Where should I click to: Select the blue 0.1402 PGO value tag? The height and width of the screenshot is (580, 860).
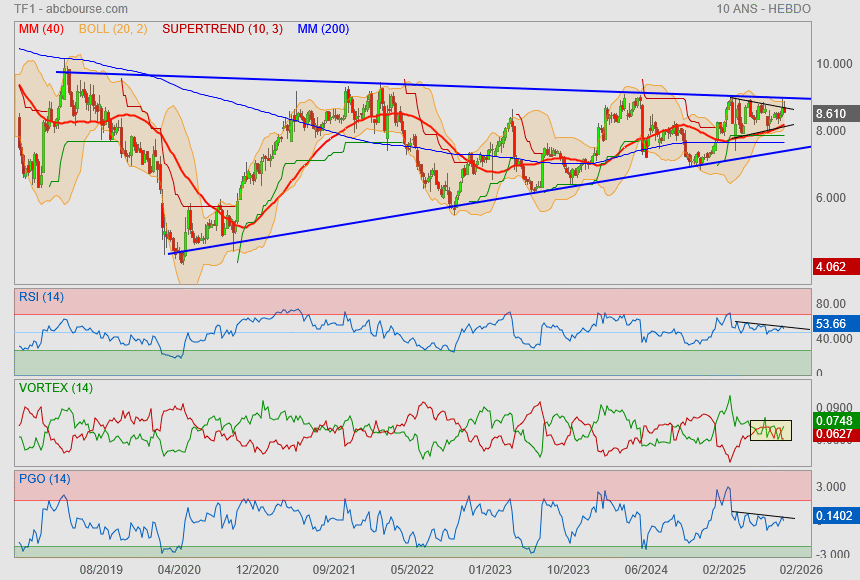tap(832, 516)
